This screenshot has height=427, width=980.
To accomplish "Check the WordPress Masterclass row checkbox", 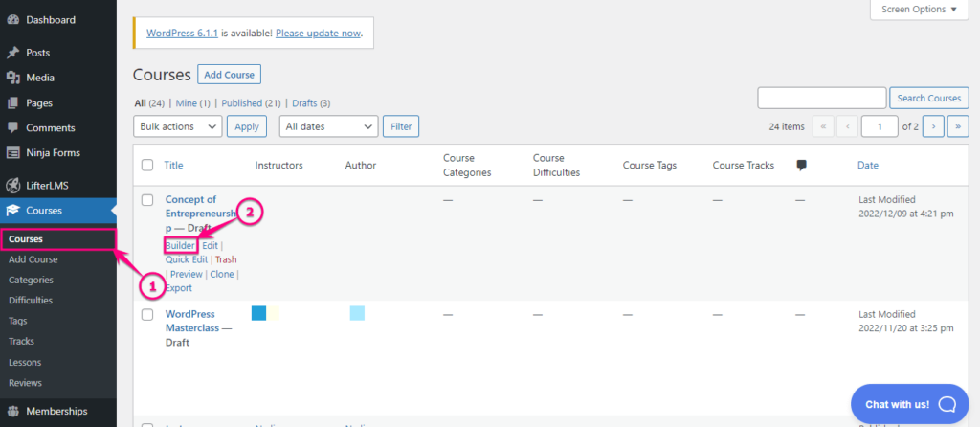I will point(147,314).
